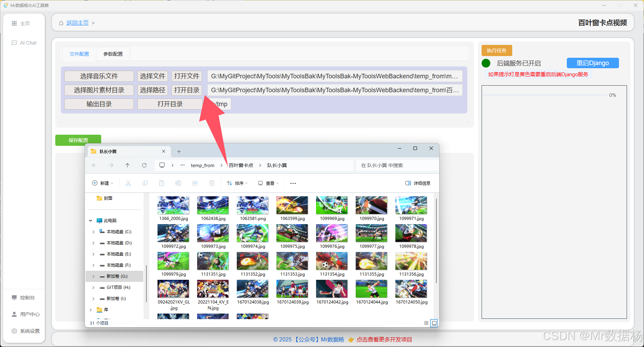Click the Share icon in Explorer toolbar

click(x=195, y=183)
